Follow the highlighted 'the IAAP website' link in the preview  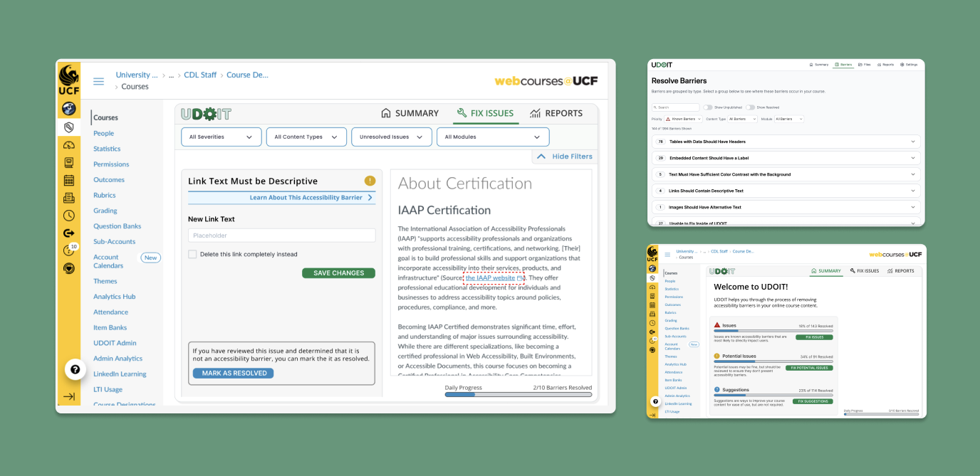(x=491, y=278)
